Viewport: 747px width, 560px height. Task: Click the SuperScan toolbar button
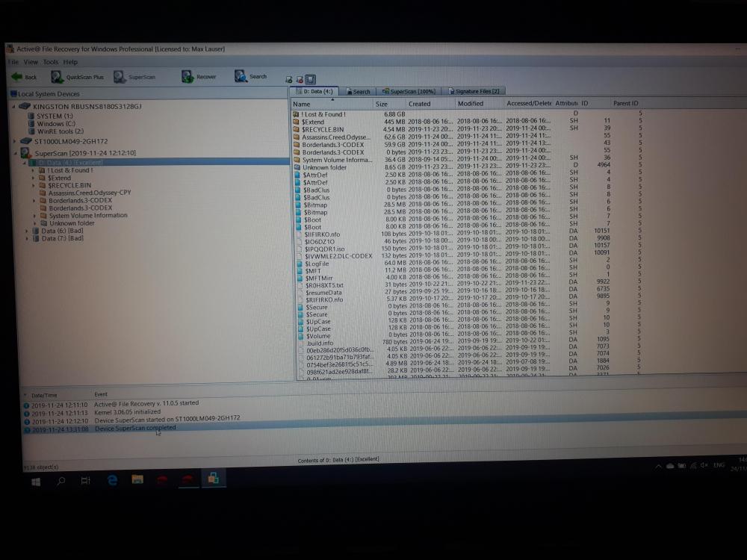(134, 77)
